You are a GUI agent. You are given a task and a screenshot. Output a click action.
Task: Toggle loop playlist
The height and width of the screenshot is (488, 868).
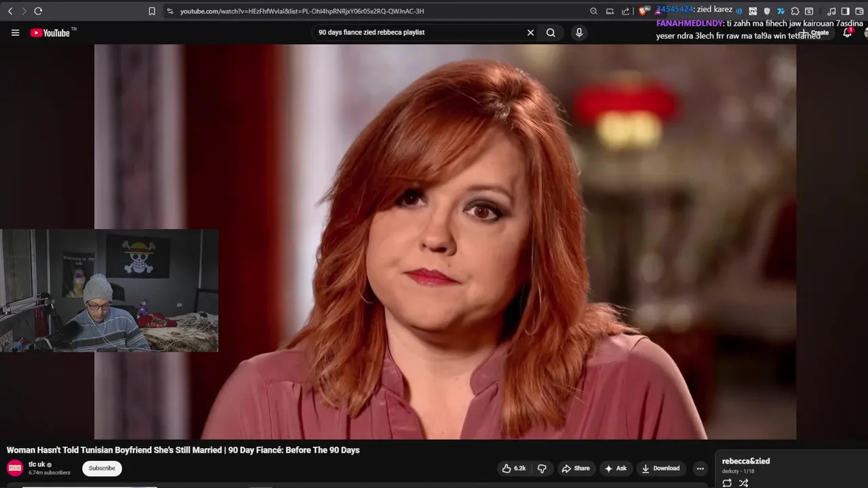coord(727,483)
